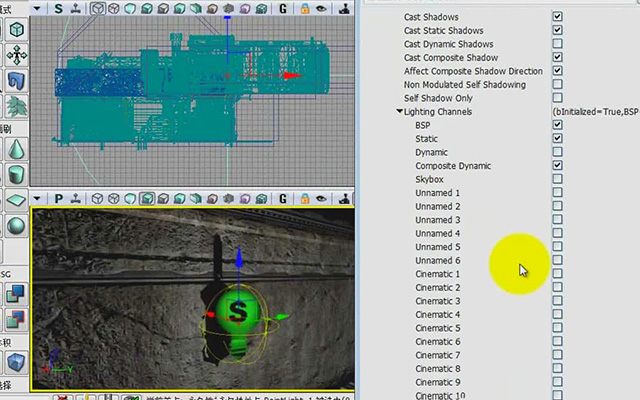Uncheck the Cast Composite Shadow checkbox
640x400 pixels.
click(x=557, y=57)
